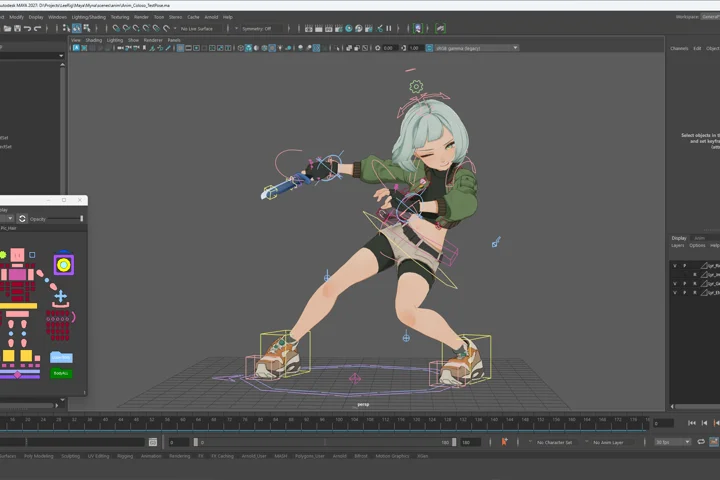The height and width of the screenshot is (480, 720).
Task: Select by object type mode icon
Action: tap(76, 28)
